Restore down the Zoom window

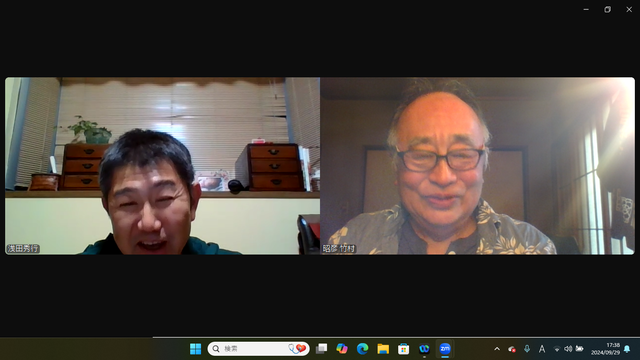tap(607, 9)
